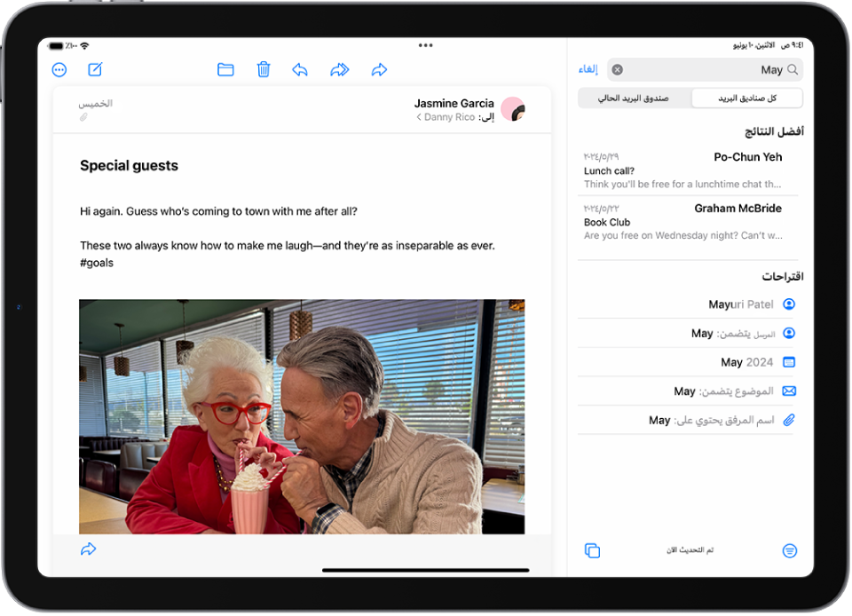Viewport: 852px width, 616px height.
Task: Open the milkshake photo attachment
Action: coord(302,416)
